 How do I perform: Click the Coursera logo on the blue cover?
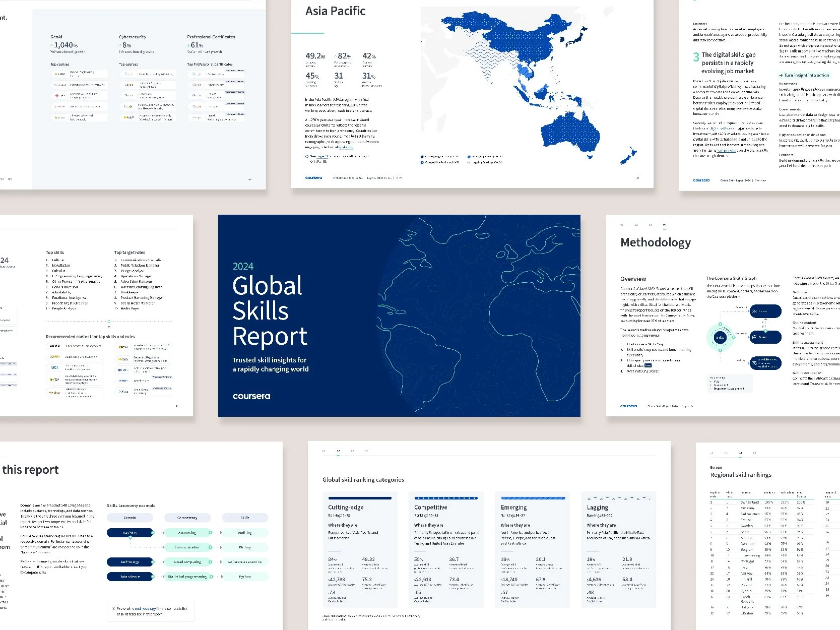pos(251,396)
